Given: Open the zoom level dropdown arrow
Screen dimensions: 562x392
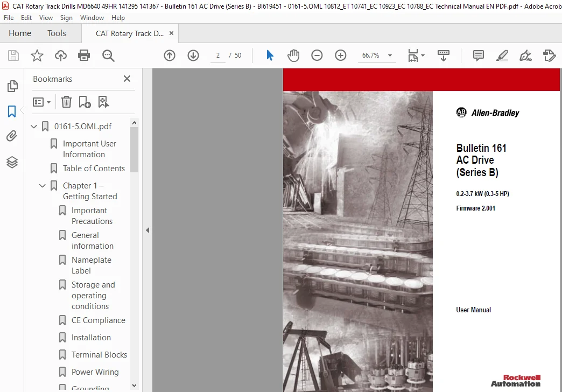Looking at the screenshot, I should click(x=390, y=55).
